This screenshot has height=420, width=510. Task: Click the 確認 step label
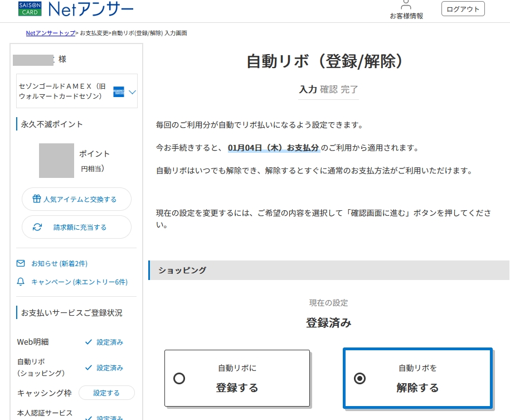tap(329, 89)
